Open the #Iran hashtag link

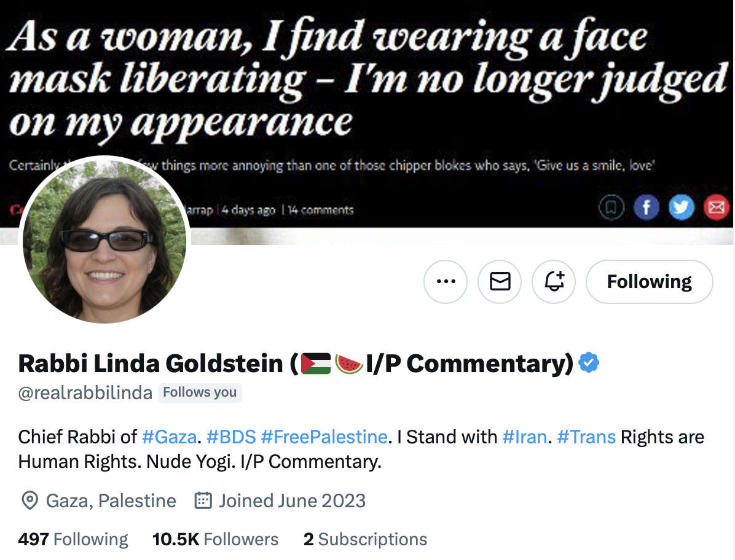point(524,437)
